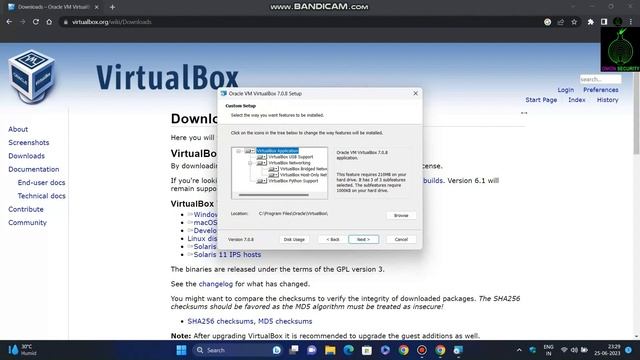Open the VirtualBox Python Support feature dropdown
This screenshot has height=360, width=640.
[x=261, y=181]
